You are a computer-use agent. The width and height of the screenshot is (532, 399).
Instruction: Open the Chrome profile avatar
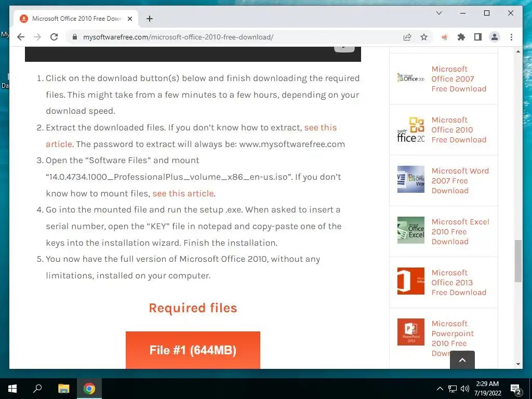pyautogui.click(x=495, y=37)
